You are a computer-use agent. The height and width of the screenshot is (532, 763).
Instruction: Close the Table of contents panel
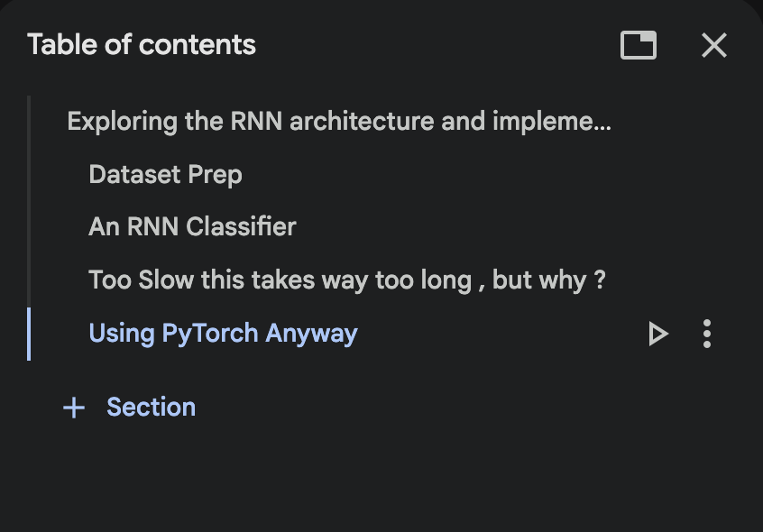click(714, 45)
